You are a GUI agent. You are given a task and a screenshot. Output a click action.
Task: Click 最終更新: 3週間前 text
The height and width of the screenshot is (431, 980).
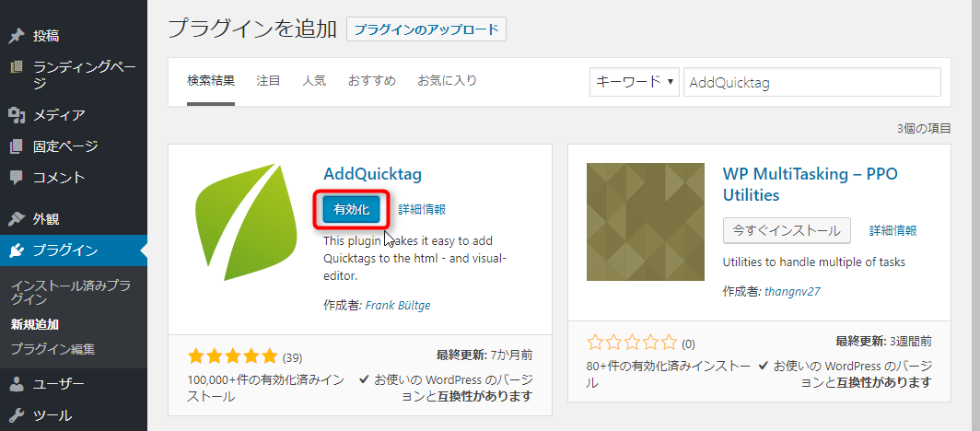click(x=884, y=342)
